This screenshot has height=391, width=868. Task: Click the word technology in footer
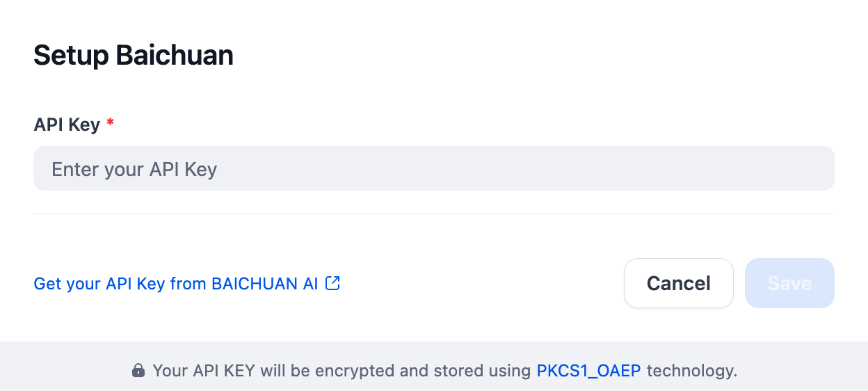(691, 371)
